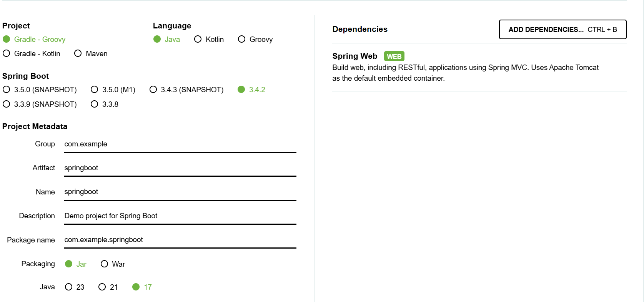Click the Description label
Viewport: 644px width, 302px height.
click(x=37, y=216)
